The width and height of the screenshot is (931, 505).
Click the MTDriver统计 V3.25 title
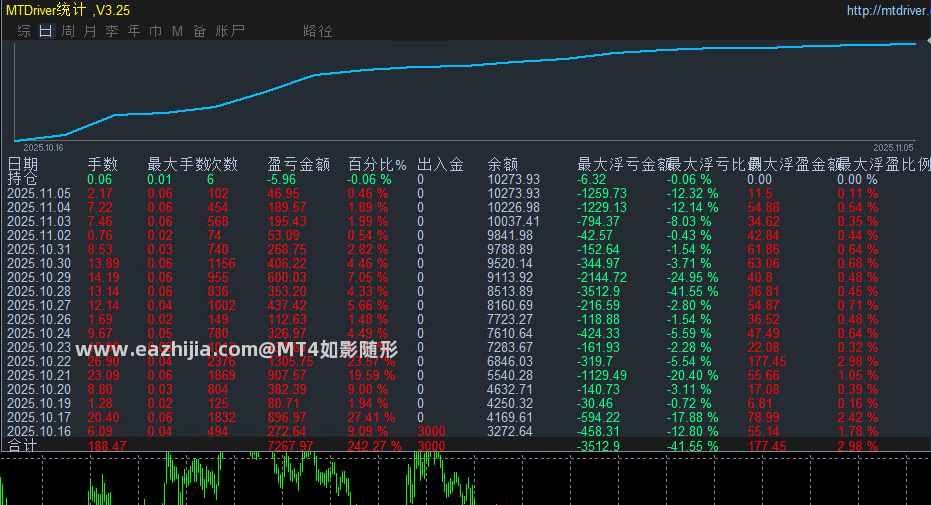(68, 10)
